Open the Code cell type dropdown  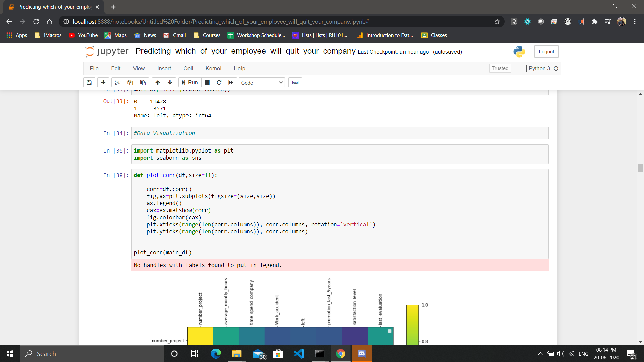point(262,83)
